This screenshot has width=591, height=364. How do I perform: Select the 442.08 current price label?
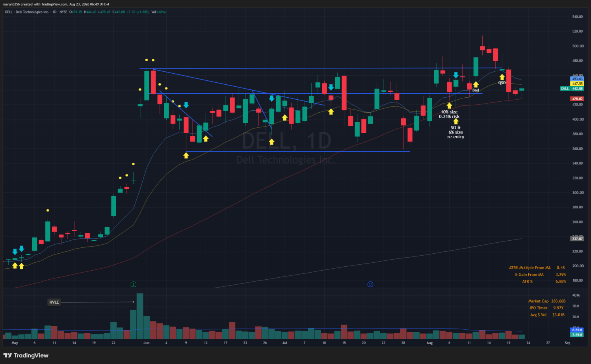pos(577,89)
